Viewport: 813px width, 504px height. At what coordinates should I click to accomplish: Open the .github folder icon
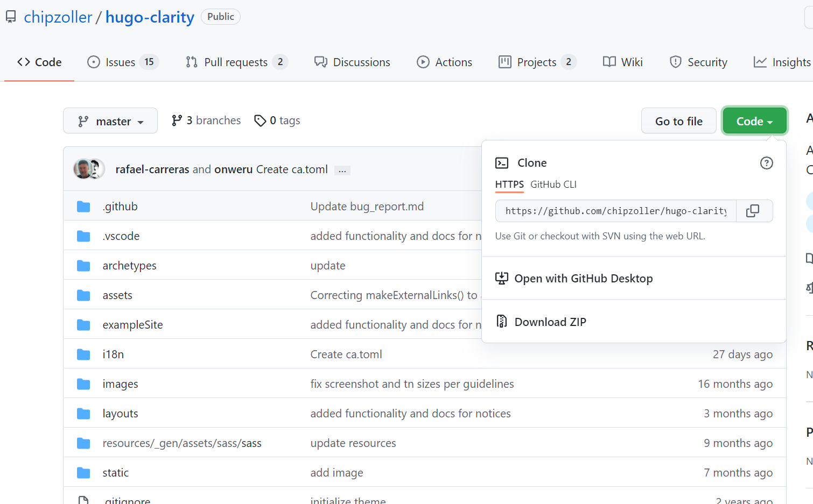tap(83, 207)
